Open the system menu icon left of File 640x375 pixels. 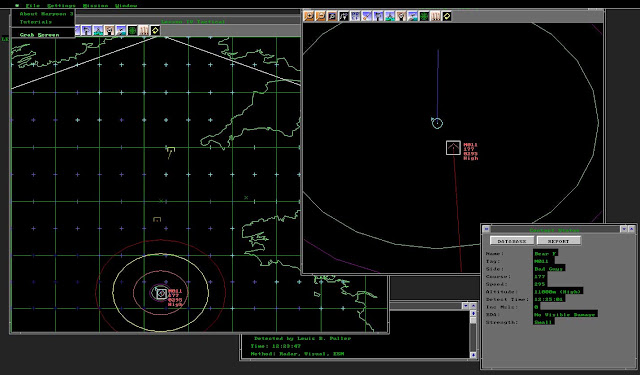17,6
